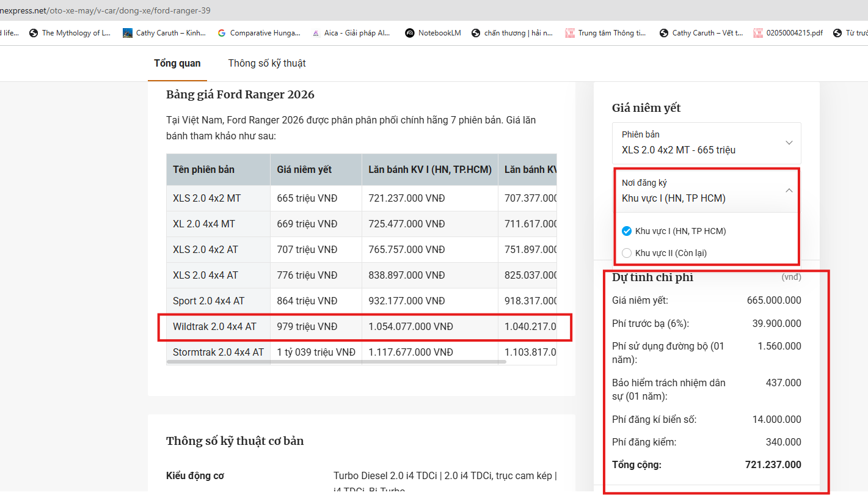
Task: Open Aica - Giải pháp AI bookmark
Action: pyautogui.click(x=351, y=33)
